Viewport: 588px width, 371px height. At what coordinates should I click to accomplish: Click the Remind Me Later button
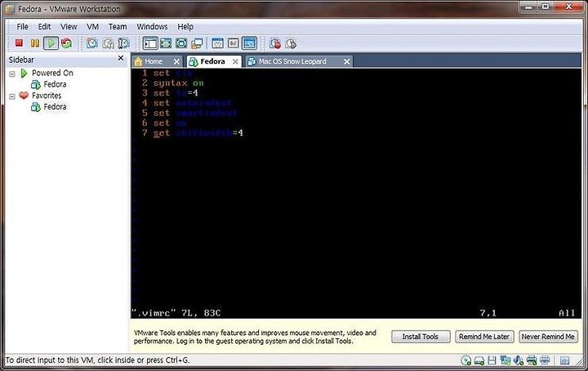click(x=484, y=337)
